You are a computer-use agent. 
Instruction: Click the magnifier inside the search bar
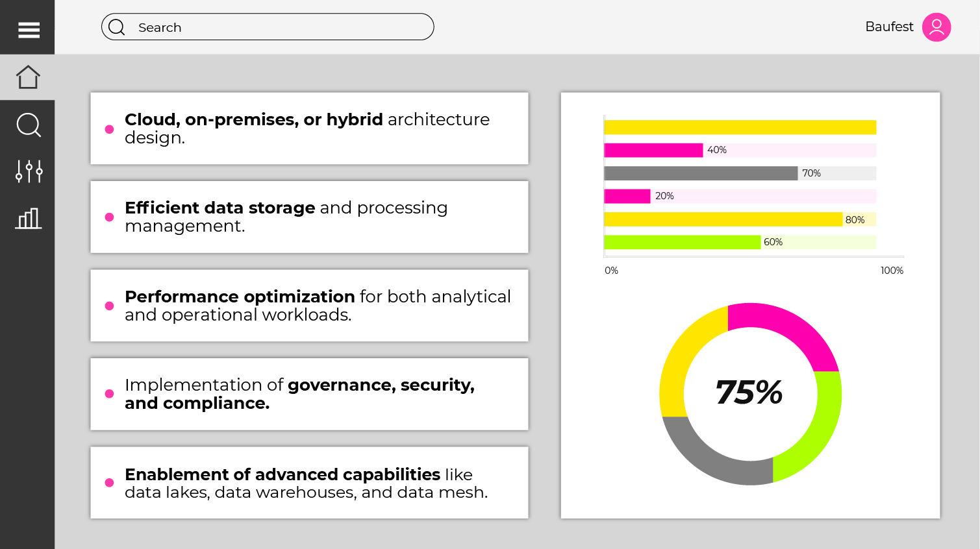pos(117,27)
